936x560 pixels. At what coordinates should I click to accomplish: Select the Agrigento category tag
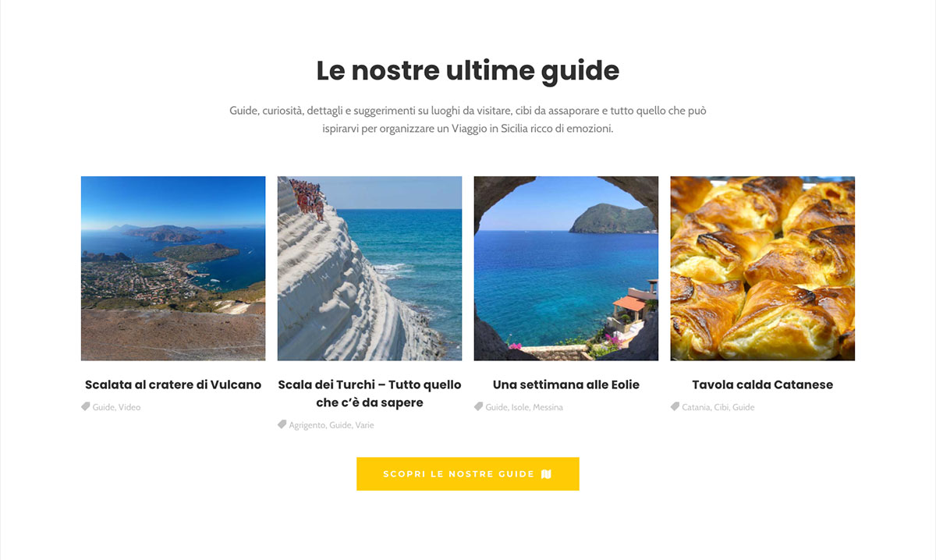click(x=307, y=425)
